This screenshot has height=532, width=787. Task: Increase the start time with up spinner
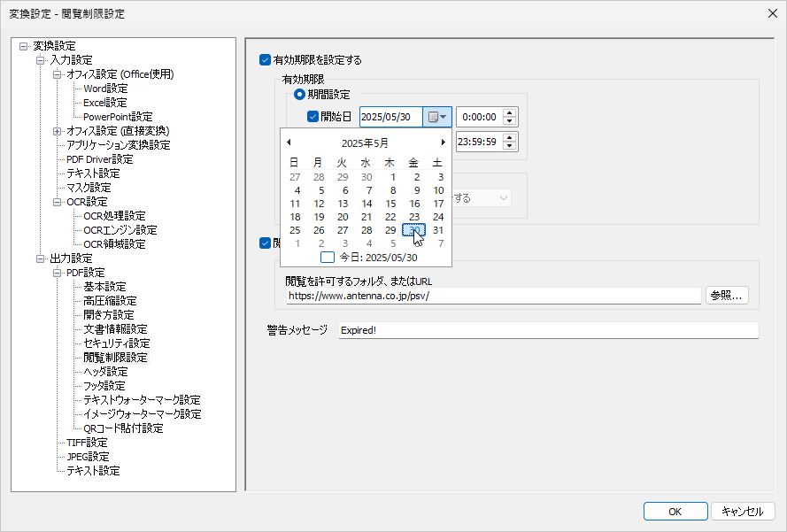pos(509,112)
